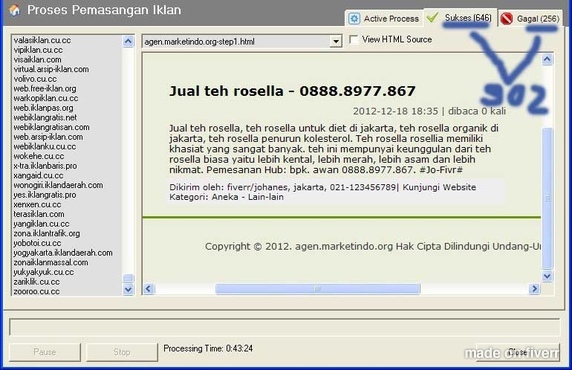Click the Stop button
This screenshot has width=572, height=370.
[x=122, y=352]
